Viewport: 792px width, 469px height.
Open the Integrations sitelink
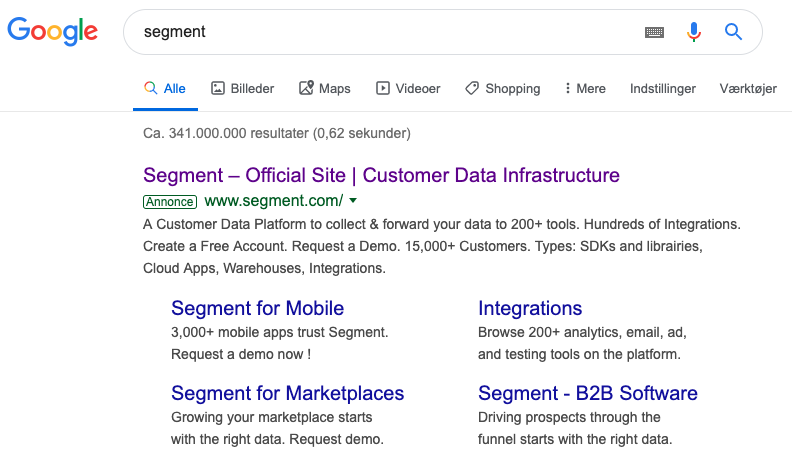click(530, 308)
